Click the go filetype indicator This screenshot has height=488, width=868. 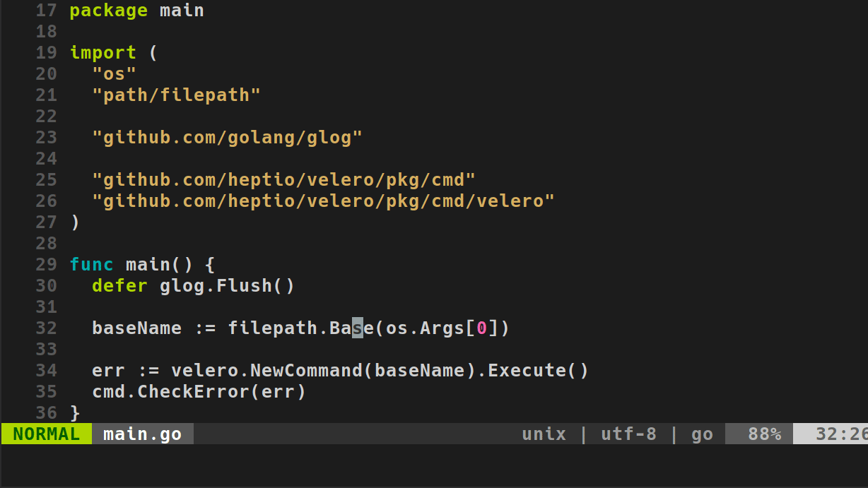pyautogui.click(x=702, y=434)
